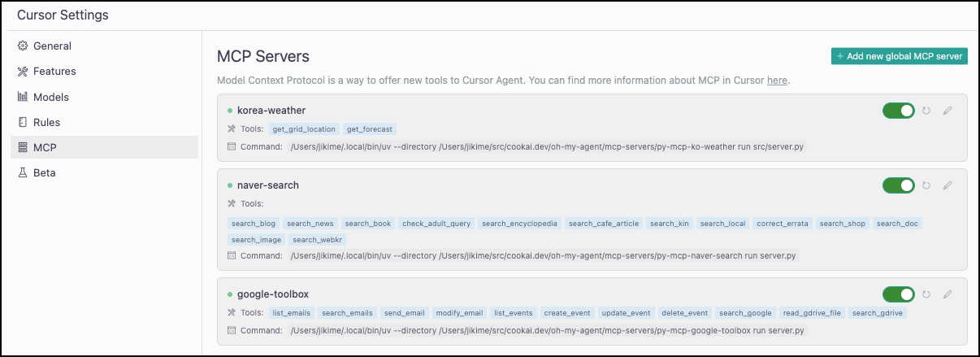This screenshot has width=980, height=357.
Task: Click the search_cafe_article tool tag
Action: coord(604,224)
